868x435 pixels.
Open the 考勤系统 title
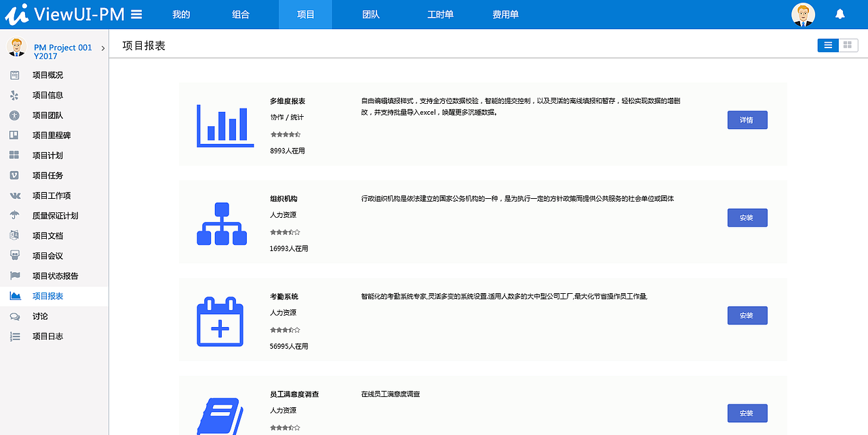(283, 297)
